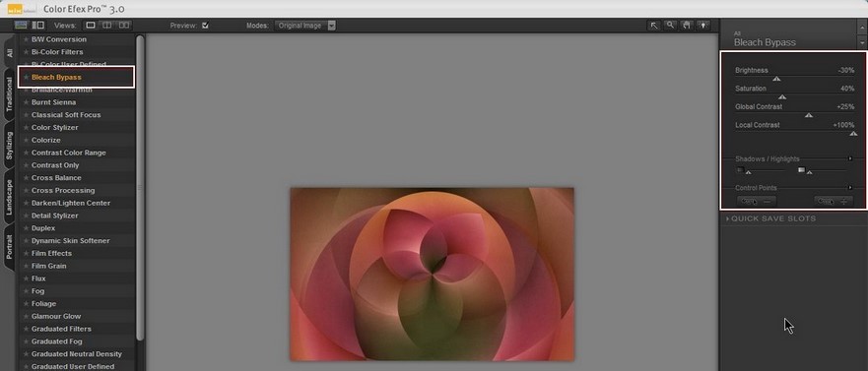Viewport: 868px width, 371px height.
Task: Select the zoom magnifier tool
Action: pos(670,26)
